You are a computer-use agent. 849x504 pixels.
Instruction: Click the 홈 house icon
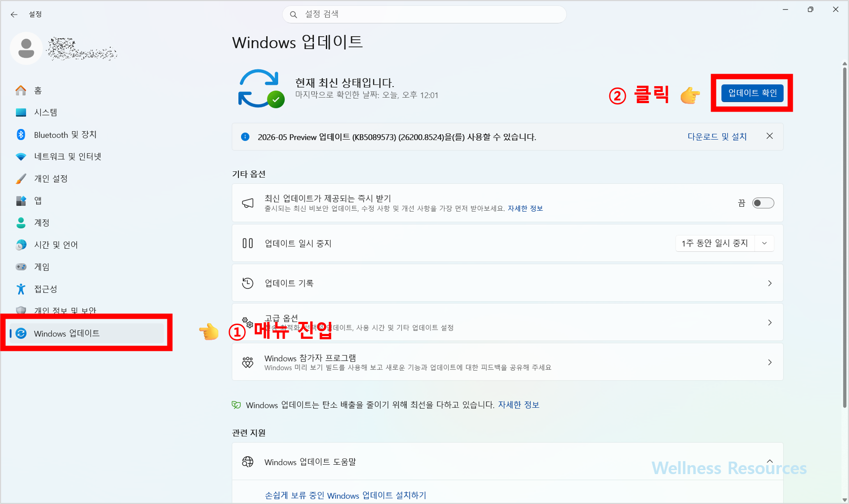(21, 91)
